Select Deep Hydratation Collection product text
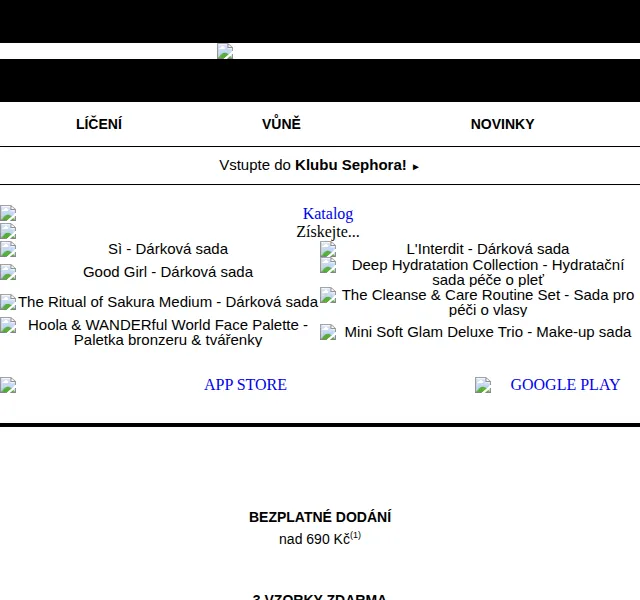The height and width of the screenshot is (600, 640). tap(488, 273)
